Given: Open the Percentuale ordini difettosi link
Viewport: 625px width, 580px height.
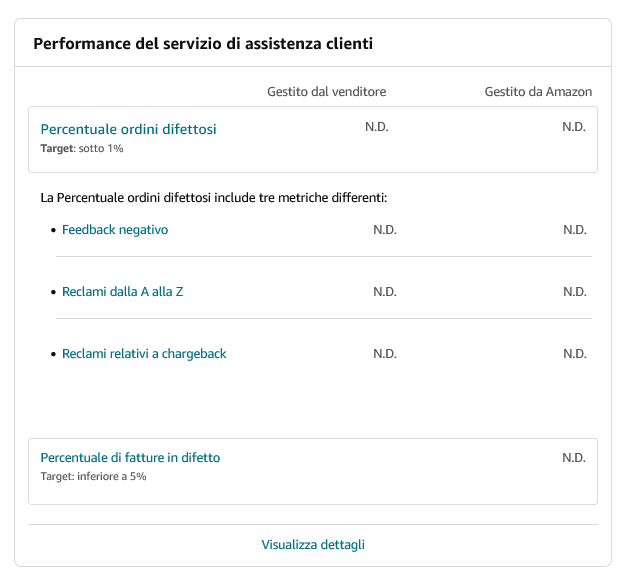Looking at the screenshot, I should 128,129.
